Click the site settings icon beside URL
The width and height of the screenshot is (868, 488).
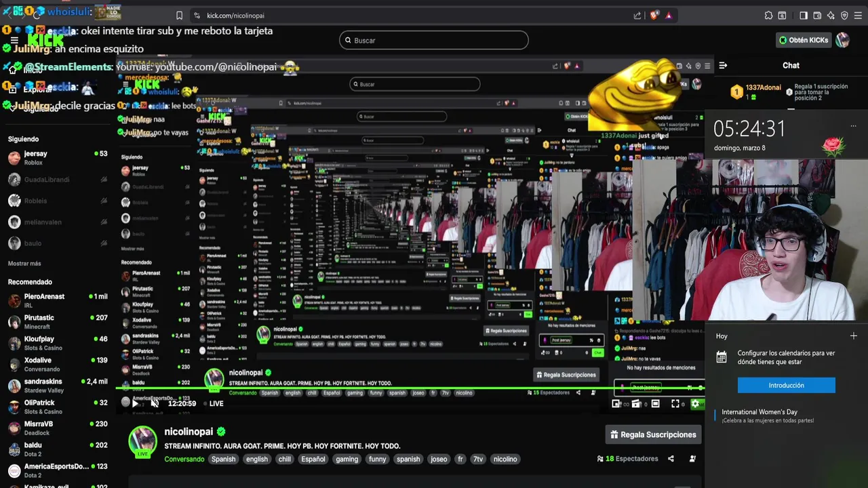point(197,16)
